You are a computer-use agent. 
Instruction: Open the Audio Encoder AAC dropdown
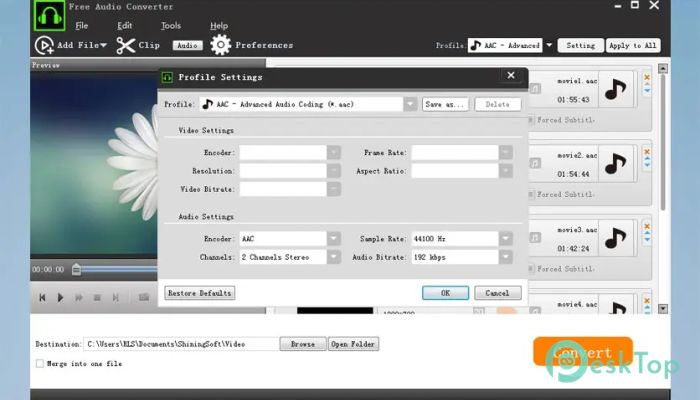pos(333,239)
